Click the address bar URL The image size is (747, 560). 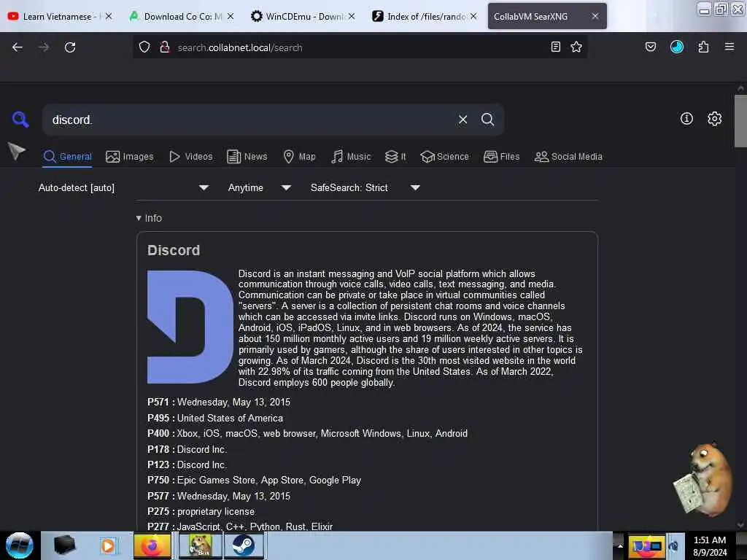(x=239, y=47)
